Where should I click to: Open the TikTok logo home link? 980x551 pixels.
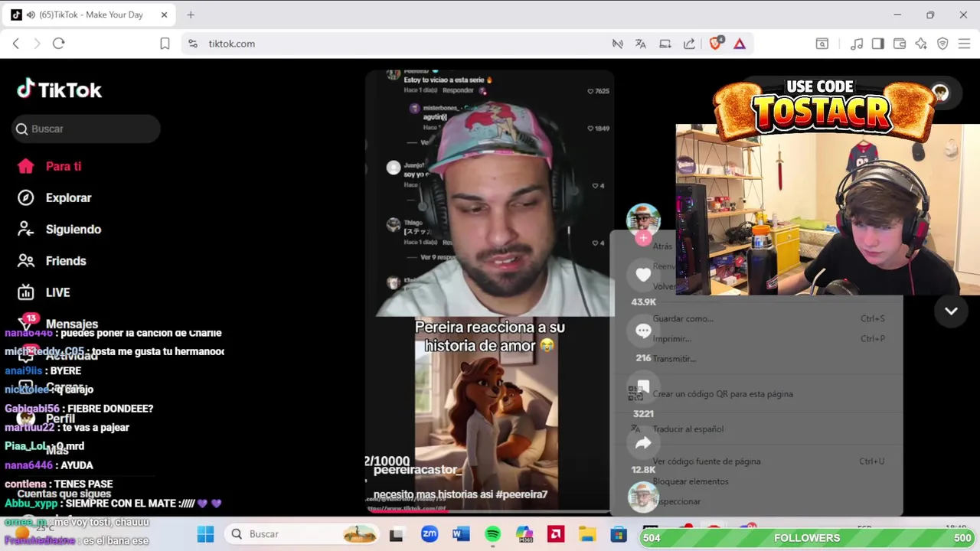coord(60,90)
